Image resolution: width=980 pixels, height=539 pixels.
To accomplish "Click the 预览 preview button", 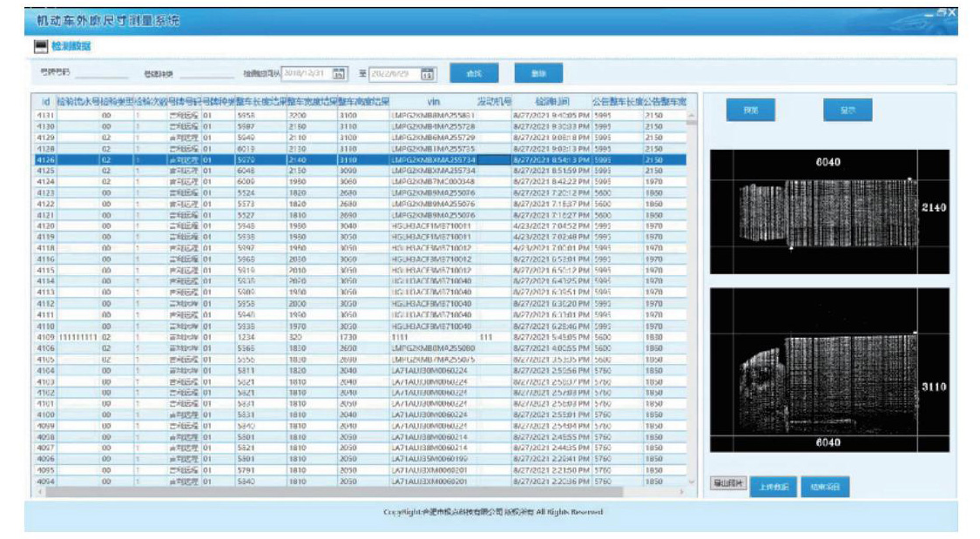I will (x=751, y=110).
